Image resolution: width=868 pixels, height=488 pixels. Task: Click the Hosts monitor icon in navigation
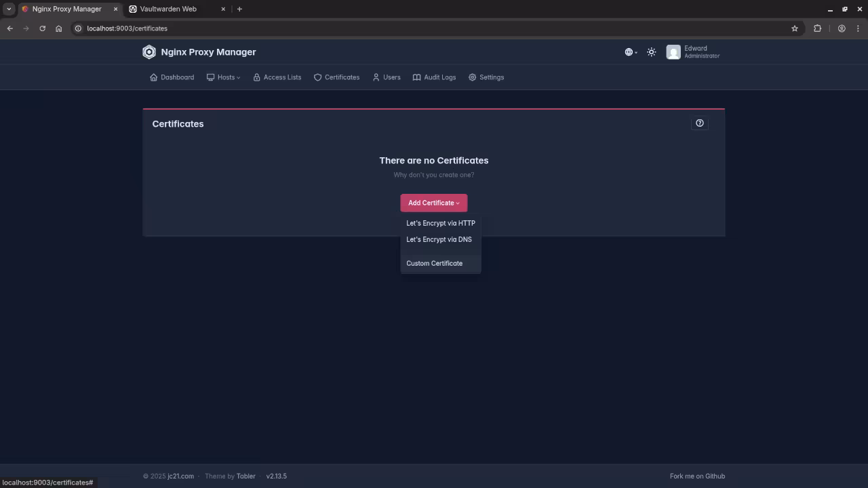[211, 77]
